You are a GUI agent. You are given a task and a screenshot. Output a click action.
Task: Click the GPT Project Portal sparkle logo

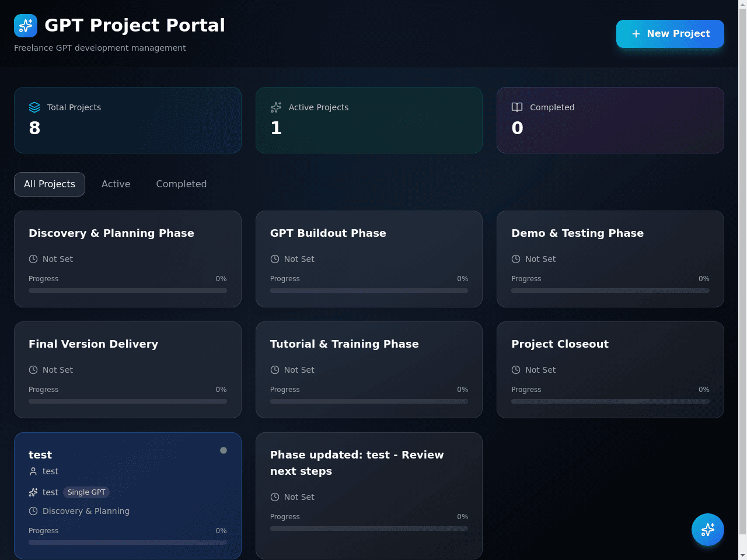click(26, 26)
